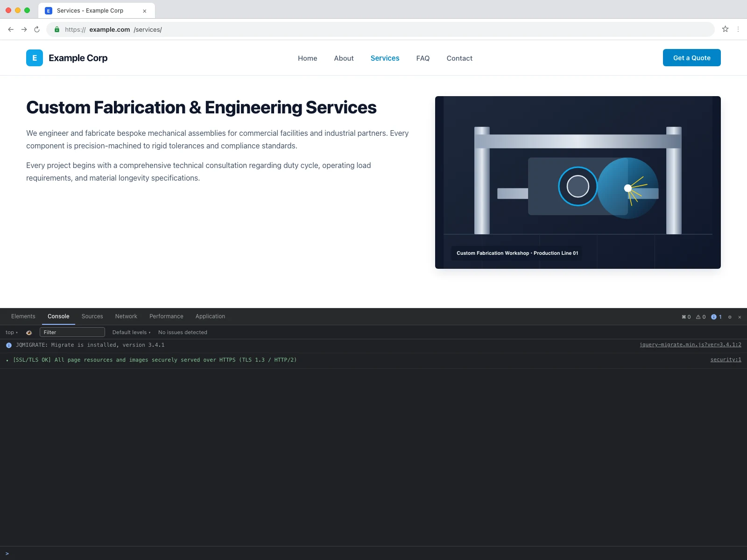This screenshot has width=747, height=560.
Task: Click the JQMIGRATE Migrate is installed message
Action: click(x=90, y=345)
